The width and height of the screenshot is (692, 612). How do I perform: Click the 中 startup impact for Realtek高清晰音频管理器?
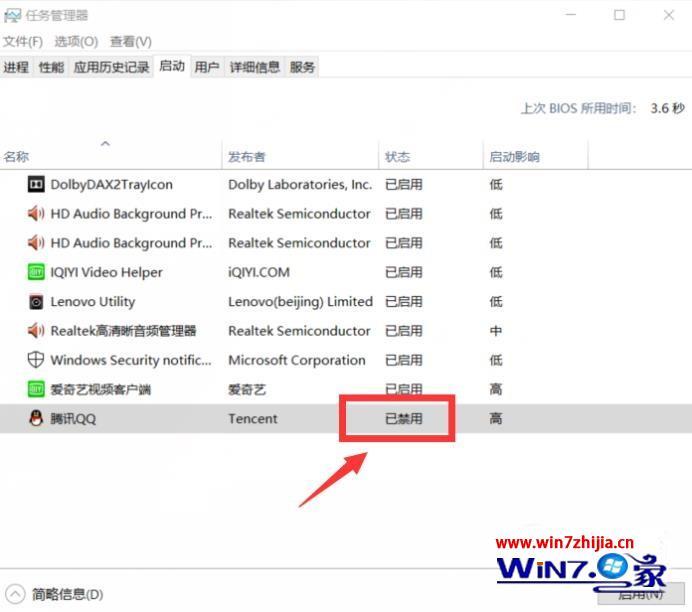(x=496, y=331)
